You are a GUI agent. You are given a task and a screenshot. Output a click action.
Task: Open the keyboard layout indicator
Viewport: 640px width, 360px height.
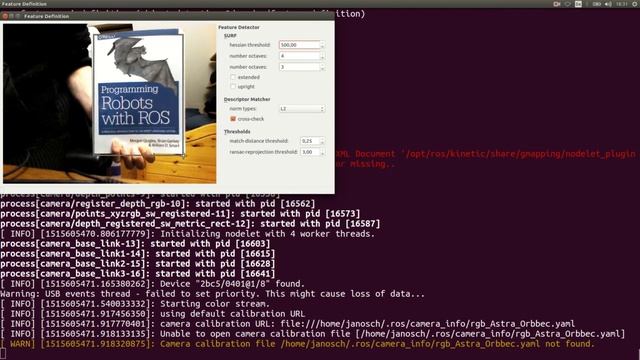[x=578, y=4]
